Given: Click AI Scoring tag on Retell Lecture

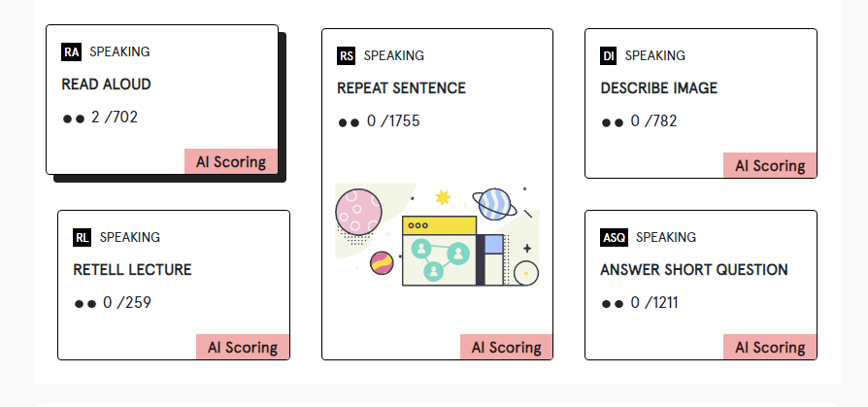Looking at the screenshot, I should tap(243, 348).
